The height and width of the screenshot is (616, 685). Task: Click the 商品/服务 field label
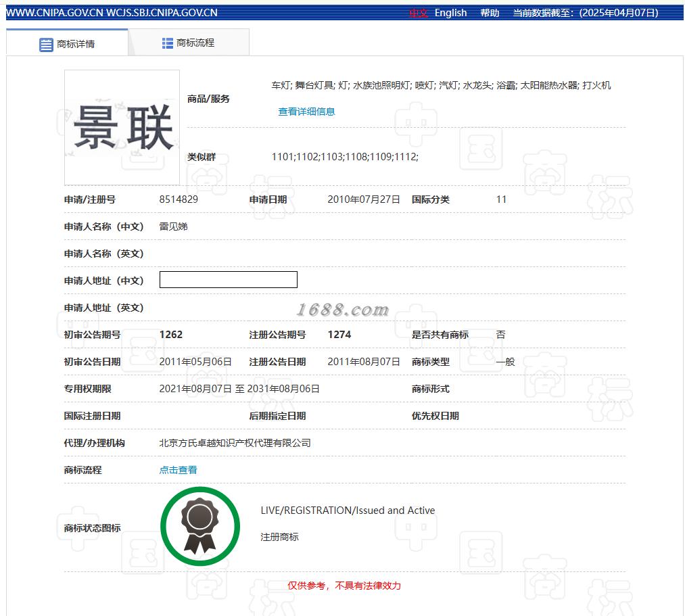coord(208,99)
